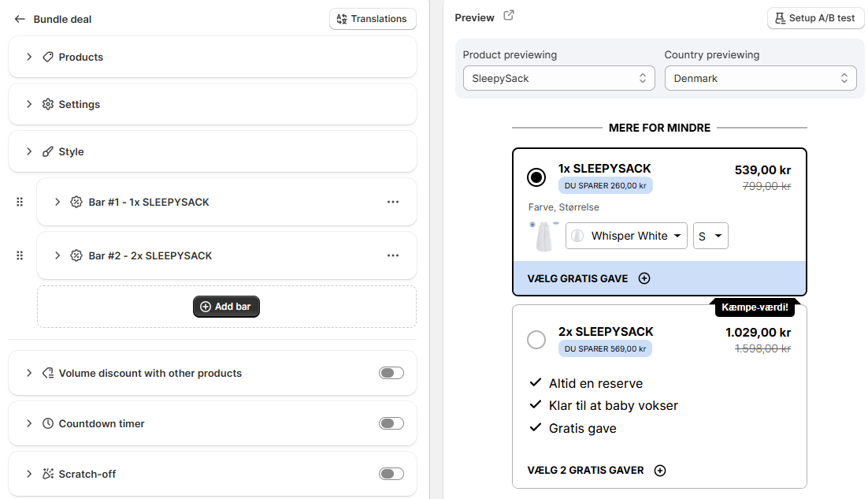Viewport: 868px width, 499px height.
Task: Expand Bar #2 - 2x SLEEPYSACK chevron
Action: pos(57,255)
